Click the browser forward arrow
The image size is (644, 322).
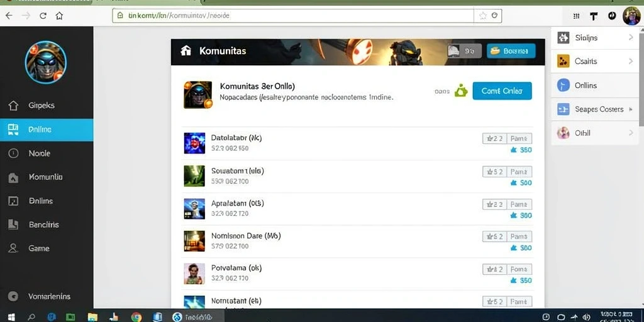26,16
